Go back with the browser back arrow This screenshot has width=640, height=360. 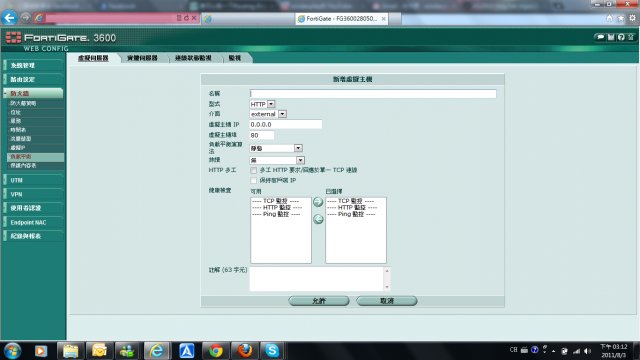click(x=9, y=18)
